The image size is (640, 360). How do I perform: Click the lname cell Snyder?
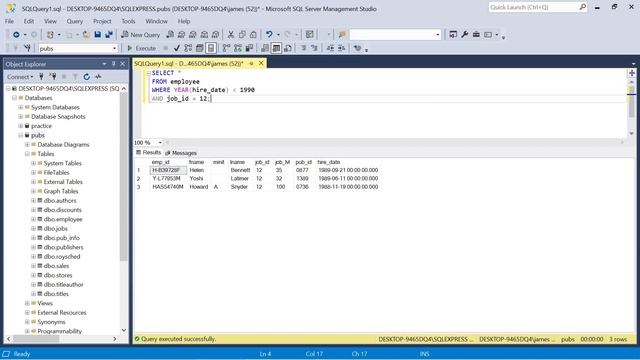click(x=239, y=187)
